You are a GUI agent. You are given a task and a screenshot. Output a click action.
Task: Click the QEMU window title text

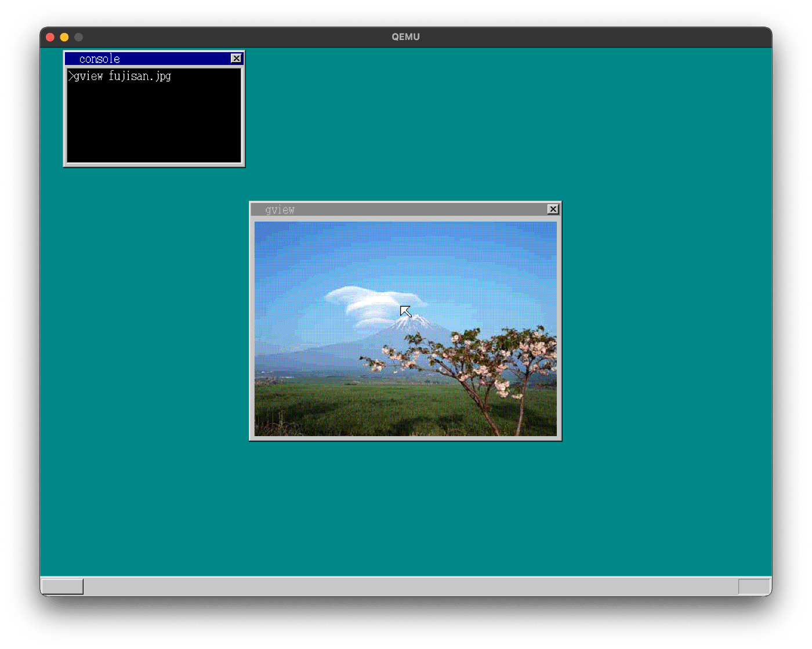[x=405, y=37]
